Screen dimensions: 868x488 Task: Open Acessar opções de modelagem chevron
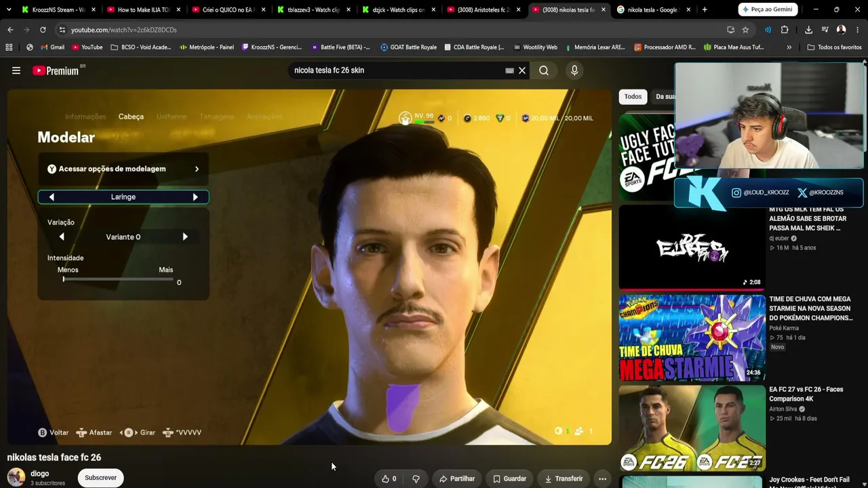197,169
